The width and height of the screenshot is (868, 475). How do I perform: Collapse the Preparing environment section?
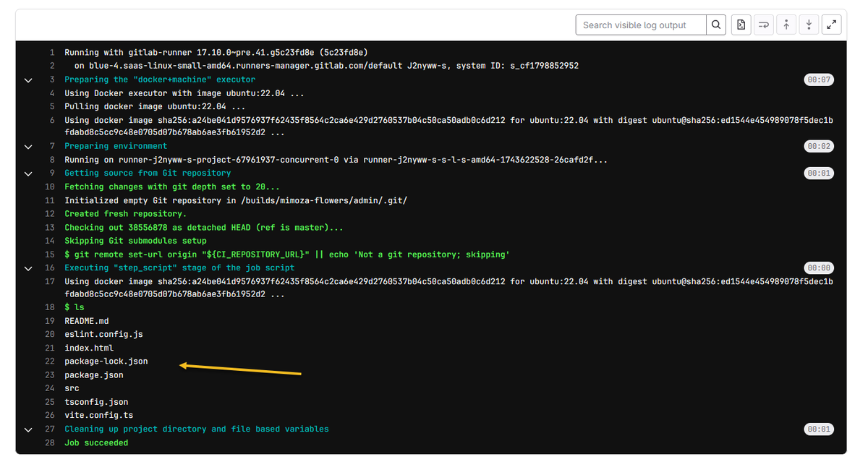[x=28, y=146]
